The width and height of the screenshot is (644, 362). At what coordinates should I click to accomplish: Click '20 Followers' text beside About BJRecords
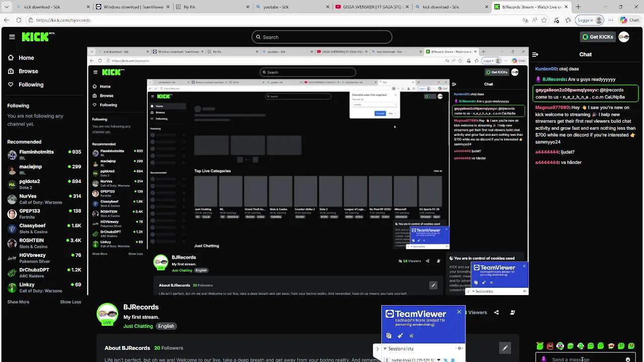[169, 348]
